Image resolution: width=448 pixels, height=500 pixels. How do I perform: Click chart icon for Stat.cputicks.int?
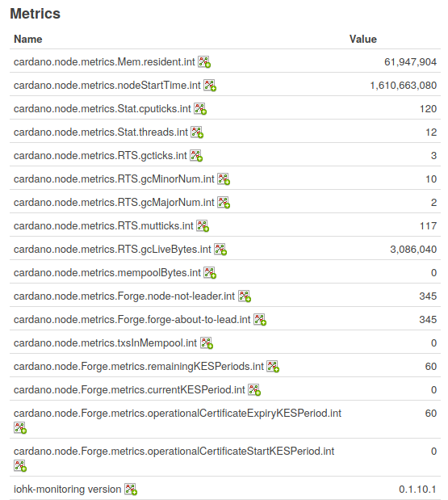200,109
